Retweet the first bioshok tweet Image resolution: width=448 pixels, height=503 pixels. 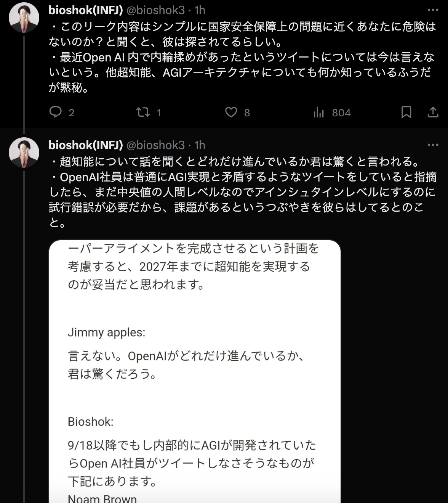143,112
